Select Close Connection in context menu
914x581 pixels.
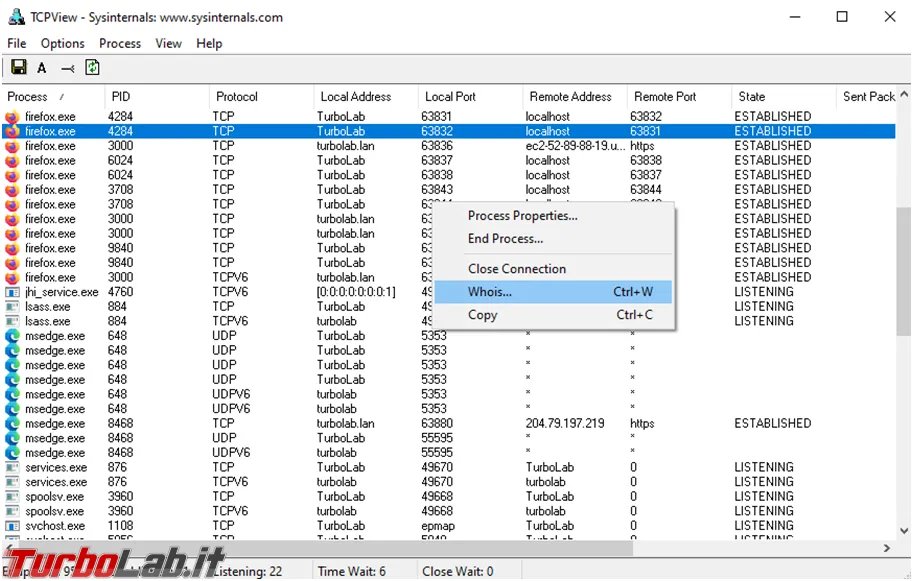coord(553,269)
